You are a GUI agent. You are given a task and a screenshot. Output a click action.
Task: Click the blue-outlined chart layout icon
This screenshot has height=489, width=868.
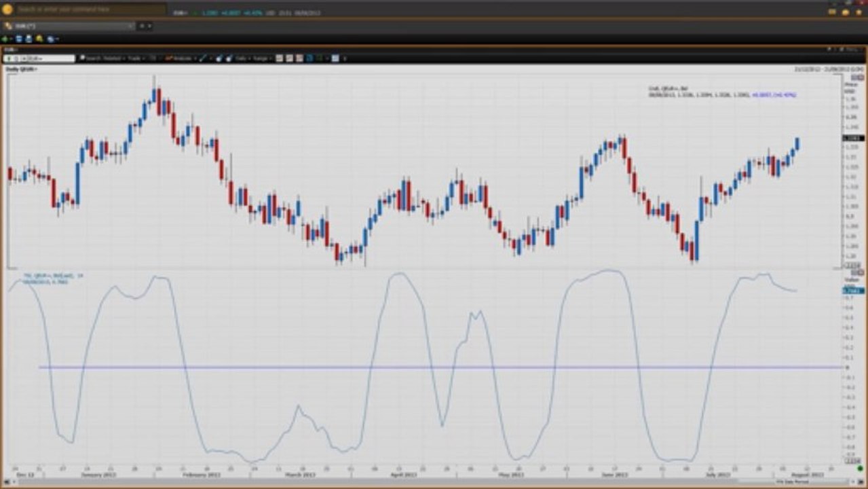[x=309, y=58]
